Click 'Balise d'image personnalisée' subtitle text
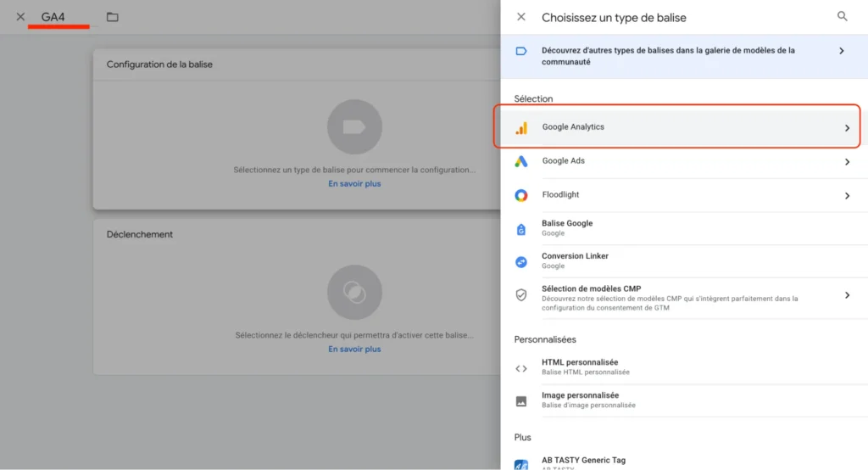This screenshot has width=868, height=470. [x=588, y=405]
